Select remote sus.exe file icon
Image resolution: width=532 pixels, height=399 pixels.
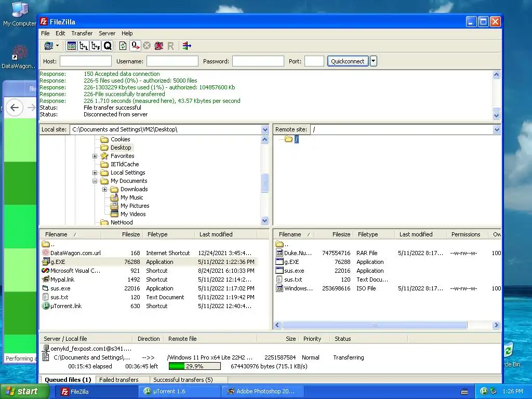click(x=279, y=270)
